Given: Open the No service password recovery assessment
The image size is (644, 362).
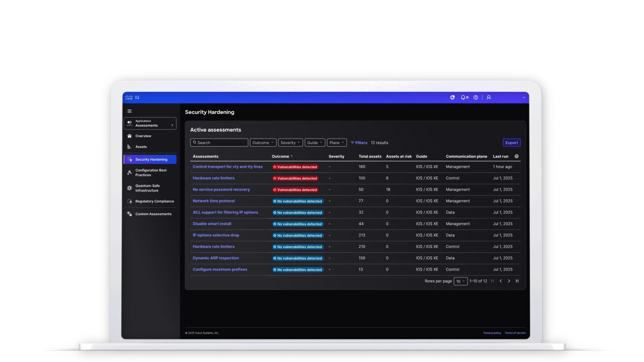Looking at the screenshot, I should tap(221, 189).
